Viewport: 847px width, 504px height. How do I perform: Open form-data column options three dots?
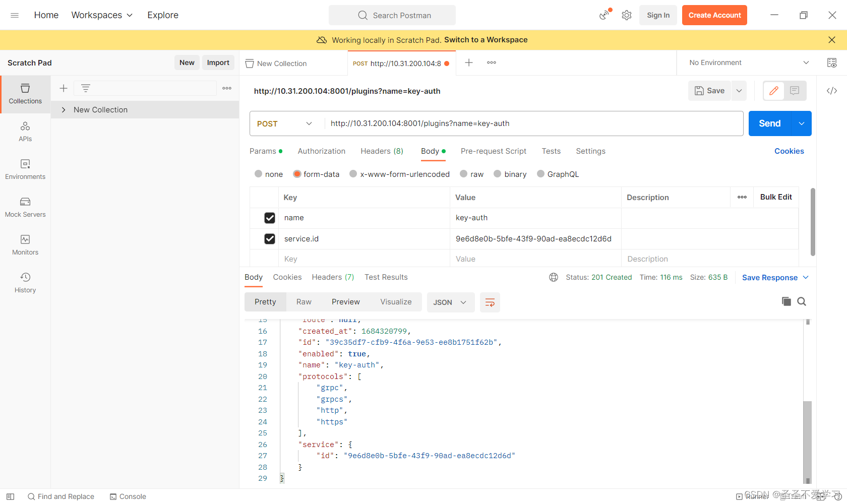(742, 197)
